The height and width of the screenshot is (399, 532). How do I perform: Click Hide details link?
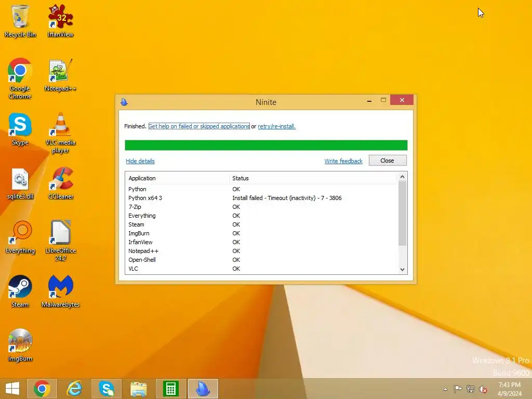tap(140, 161)
